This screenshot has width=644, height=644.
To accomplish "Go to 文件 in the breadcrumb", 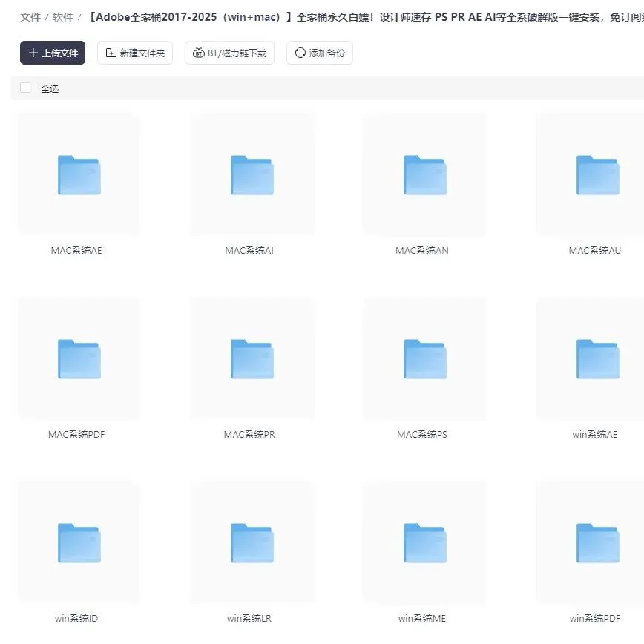I will pos(30,17).
